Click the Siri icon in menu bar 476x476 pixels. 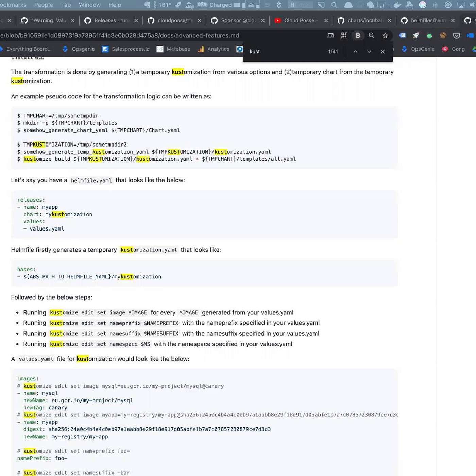point(423,5)
